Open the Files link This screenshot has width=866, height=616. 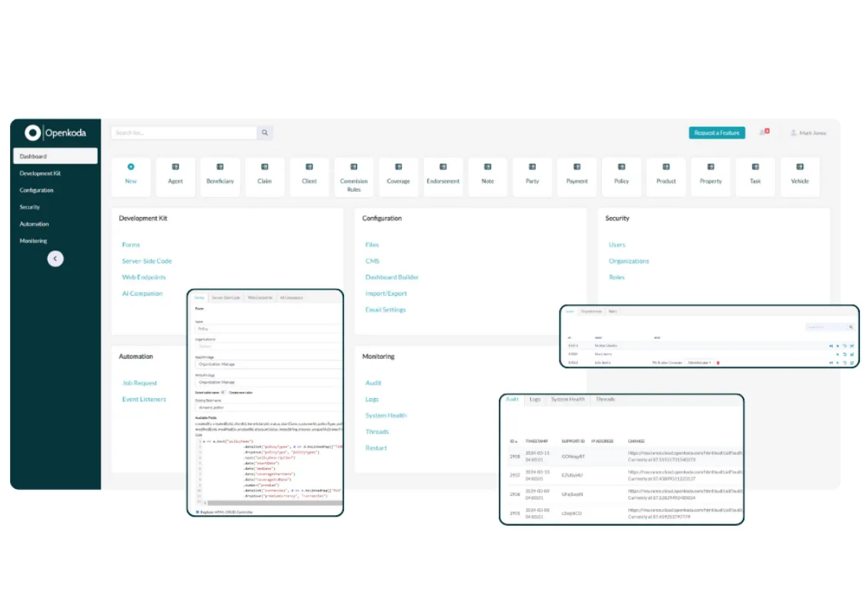coord(373,245)
